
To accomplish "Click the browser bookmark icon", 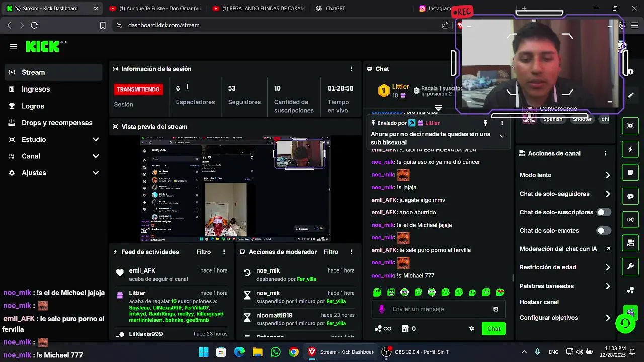I will click(103, 25).
